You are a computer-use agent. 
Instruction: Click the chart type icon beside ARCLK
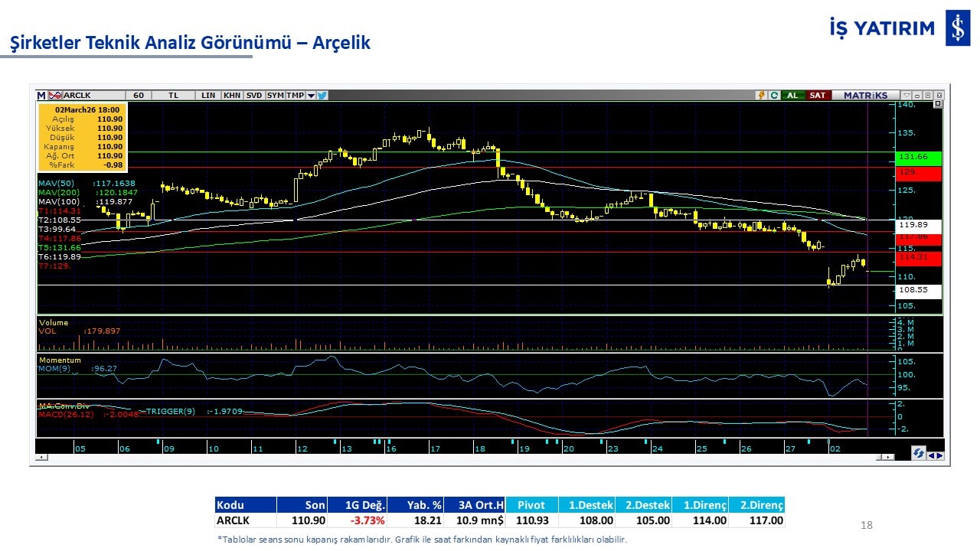[x=55, y=96]
